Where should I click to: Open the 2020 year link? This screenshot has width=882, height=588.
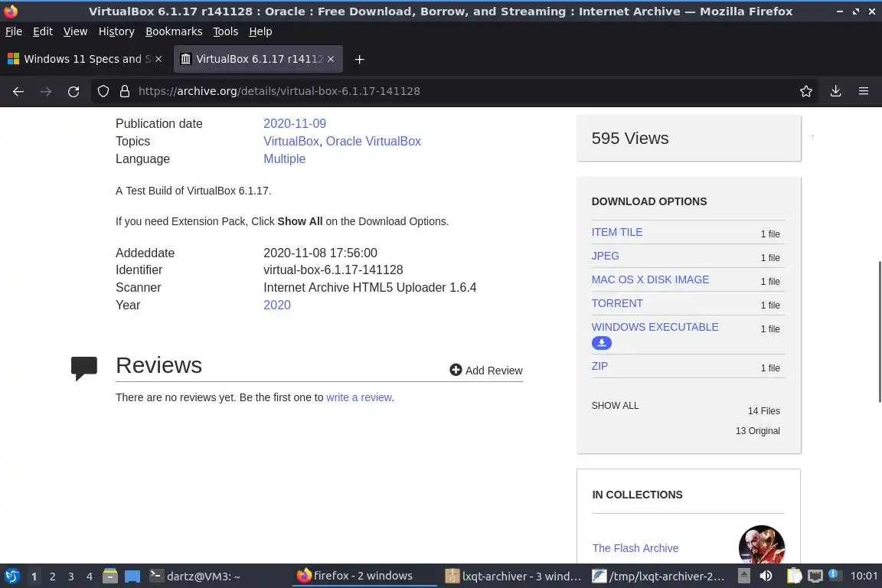click(277, 305)
